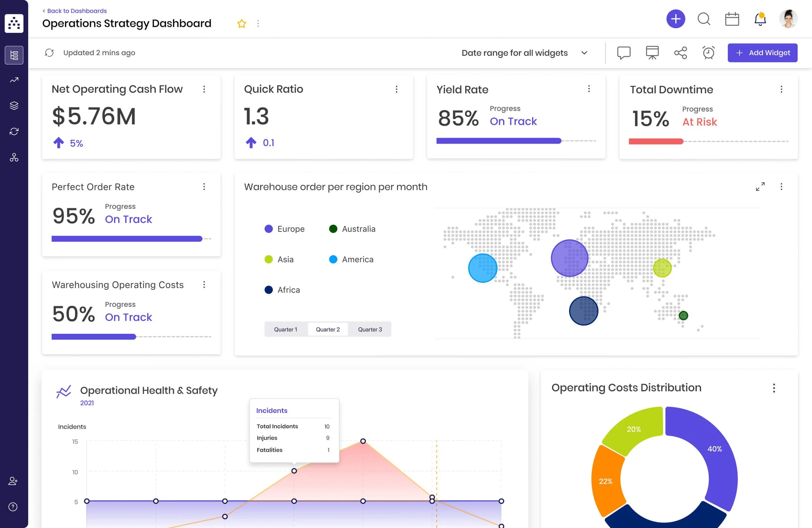The width and height of the screenshot is (812, 528).
Task: Open the Operations Strategy Dashboard overflow menu
Action: (x=258, y=23)
